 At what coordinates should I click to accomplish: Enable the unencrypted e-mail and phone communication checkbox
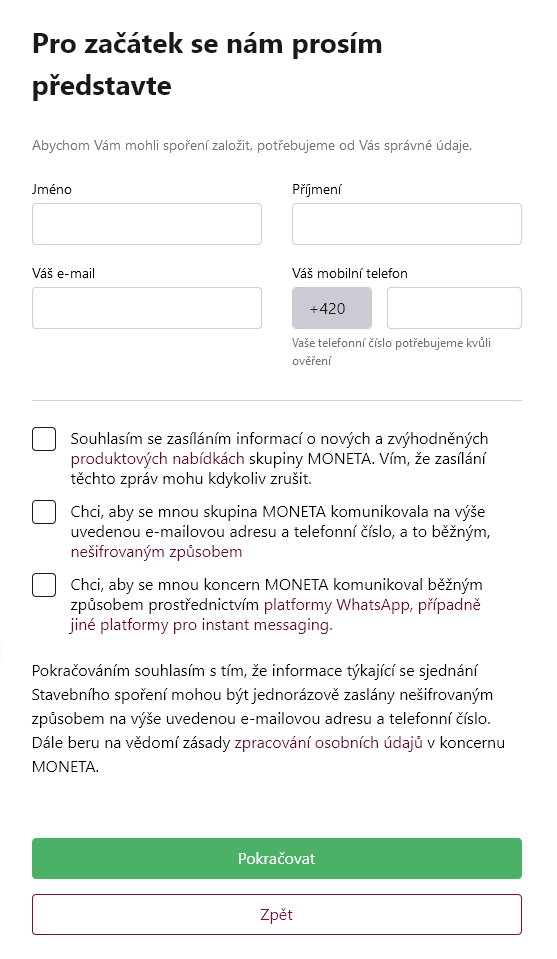44,512
